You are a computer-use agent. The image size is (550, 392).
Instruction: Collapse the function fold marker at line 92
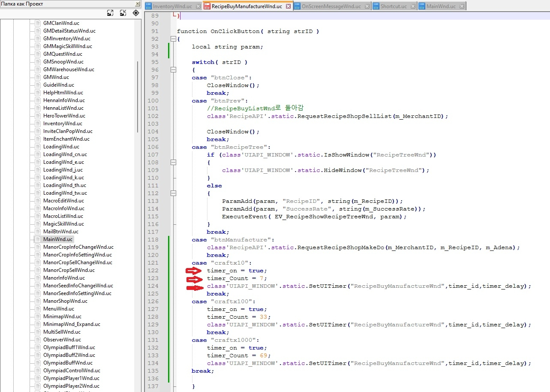(x=173, y=39)
